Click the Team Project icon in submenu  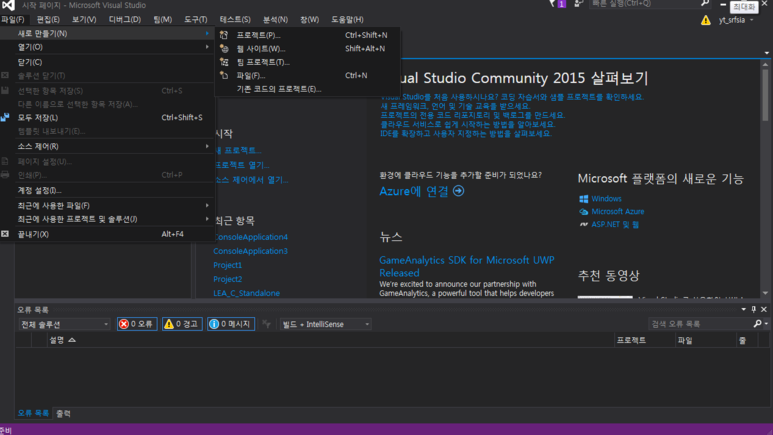224,62
